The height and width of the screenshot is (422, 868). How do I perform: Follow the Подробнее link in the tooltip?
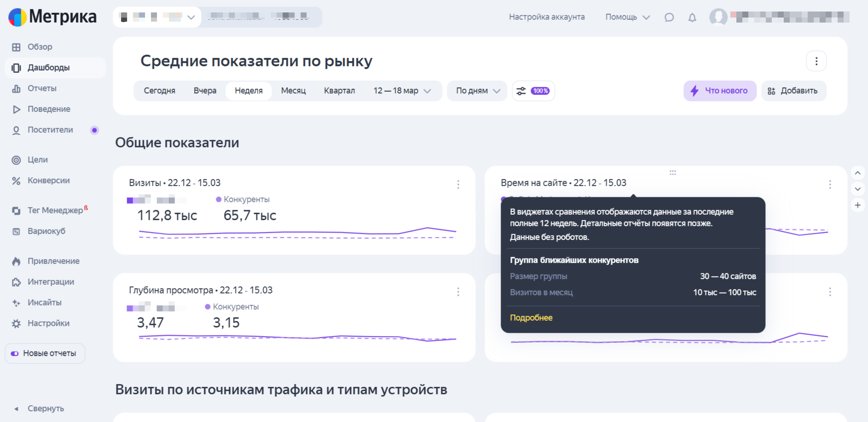(x=531, y=317)
